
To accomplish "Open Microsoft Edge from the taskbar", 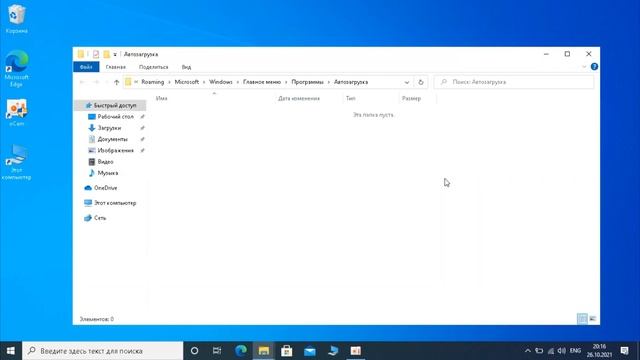I will (241, 351).
